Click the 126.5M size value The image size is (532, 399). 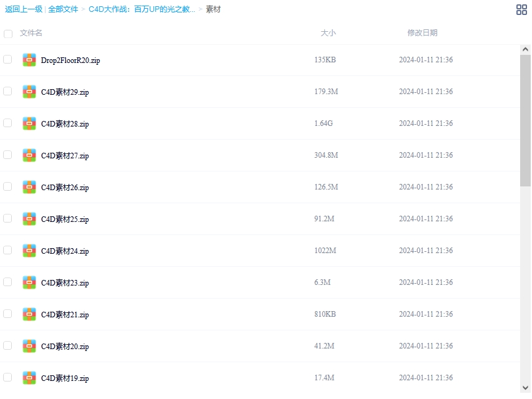point(326,187)
